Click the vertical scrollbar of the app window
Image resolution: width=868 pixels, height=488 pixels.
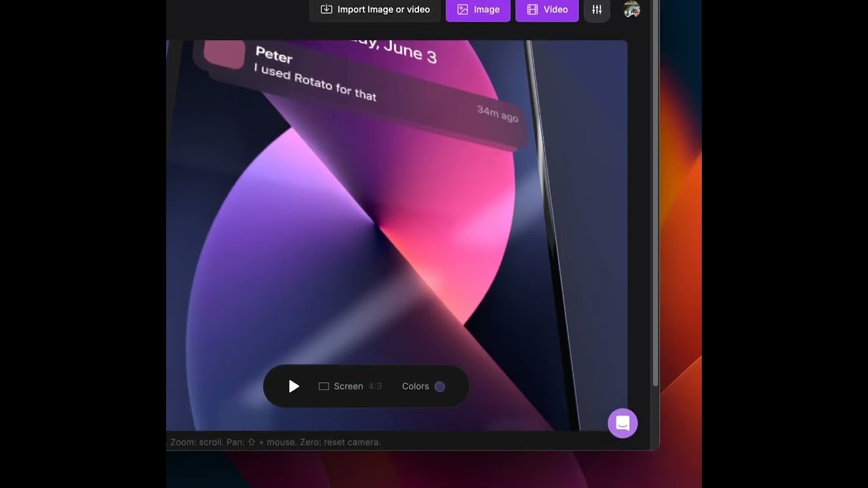tap(656, 193)
